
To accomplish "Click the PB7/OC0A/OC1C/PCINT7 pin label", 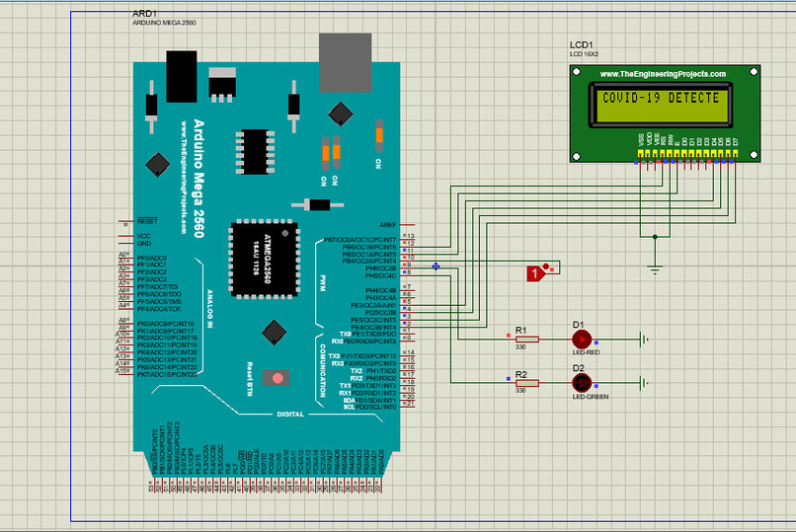I will click(359, 240).
